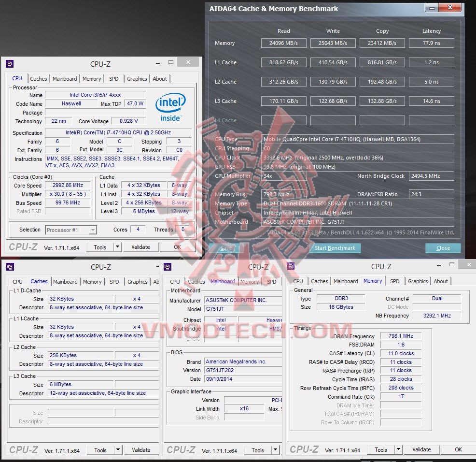Click L2 Cache size 256 KBytes field
The height and width of the screenshot is (462, 476).
pos(81,355)
